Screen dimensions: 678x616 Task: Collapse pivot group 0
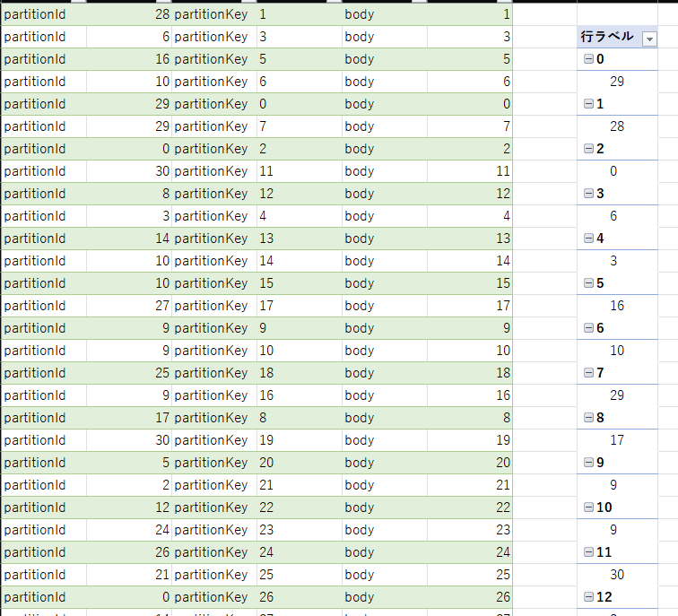pos(588,59)
